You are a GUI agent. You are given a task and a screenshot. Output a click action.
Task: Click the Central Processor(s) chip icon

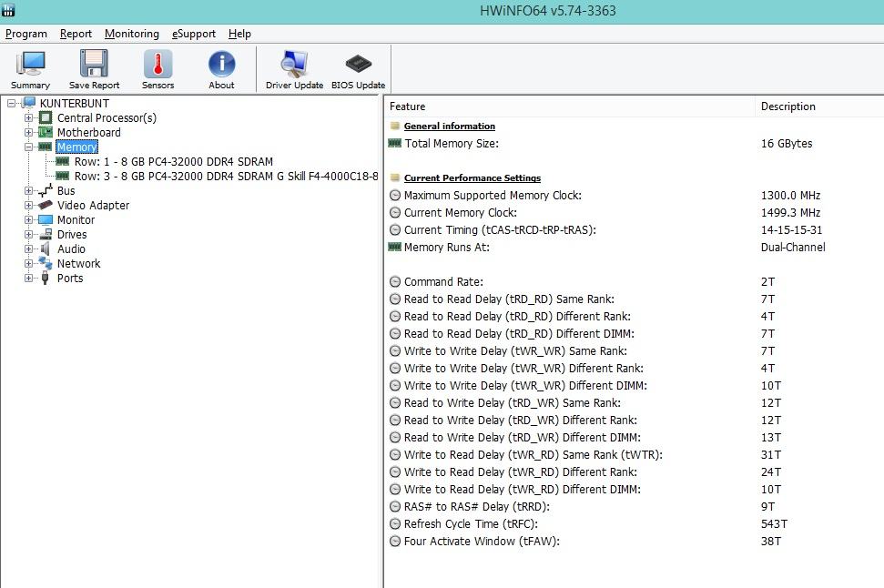tap(46, 117)
